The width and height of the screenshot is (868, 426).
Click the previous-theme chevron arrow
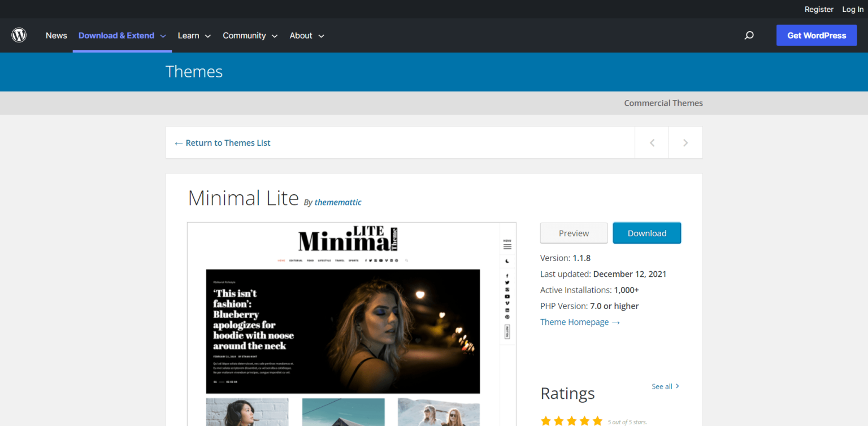click(652, 142)
